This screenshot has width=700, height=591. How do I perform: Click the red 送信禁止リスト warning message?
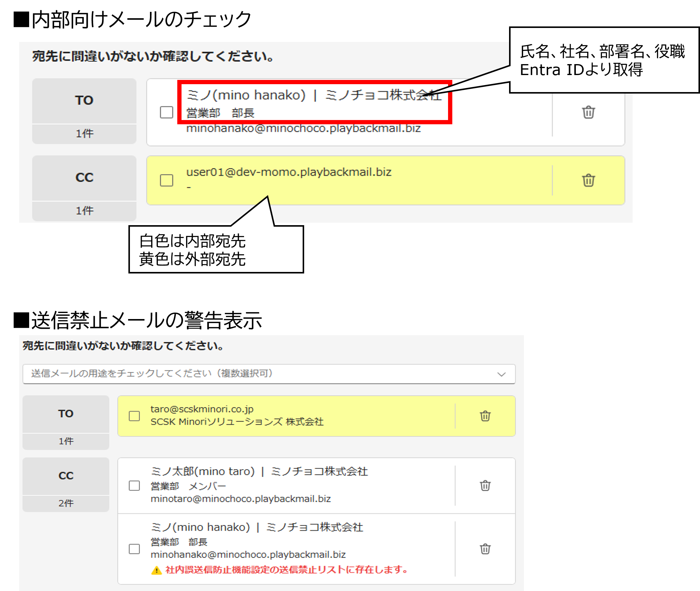click(x=286, y=569)
